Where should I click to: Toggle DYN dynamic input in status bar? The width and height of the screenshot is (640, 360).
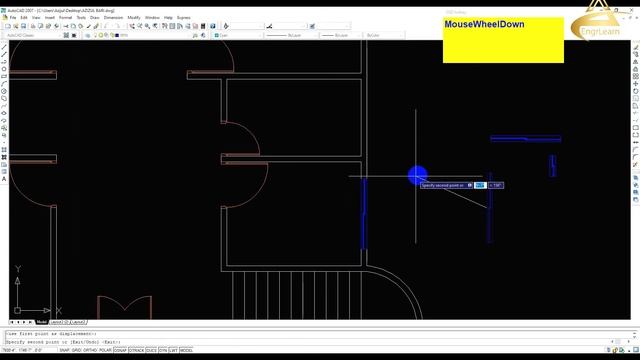click(x=163, y=350)
